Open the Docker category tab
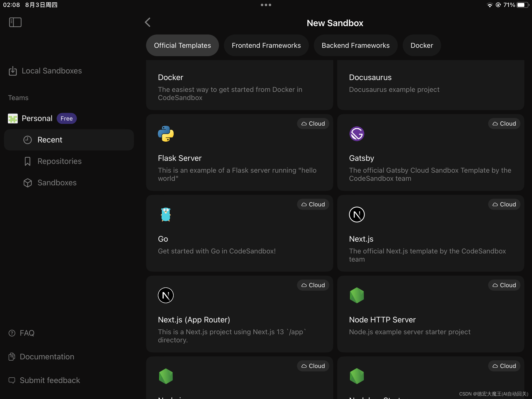Screen dimensions: 532x399 click(421, 45)
